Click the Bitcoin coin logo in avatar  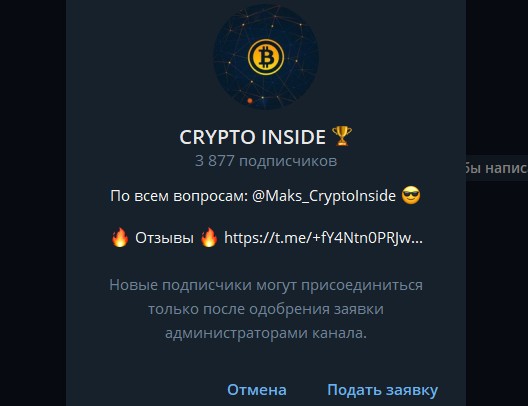[x=266, y=57]
